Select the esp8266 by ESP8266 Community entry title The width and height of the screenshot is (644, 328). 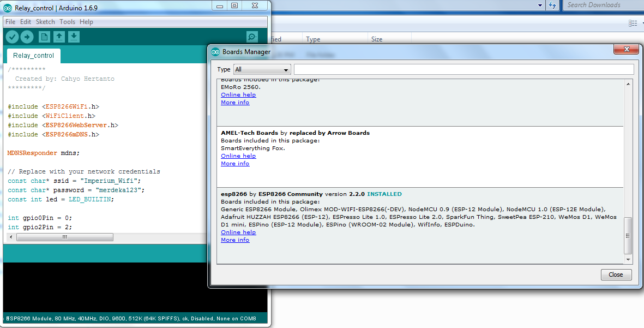click(272, 194)
